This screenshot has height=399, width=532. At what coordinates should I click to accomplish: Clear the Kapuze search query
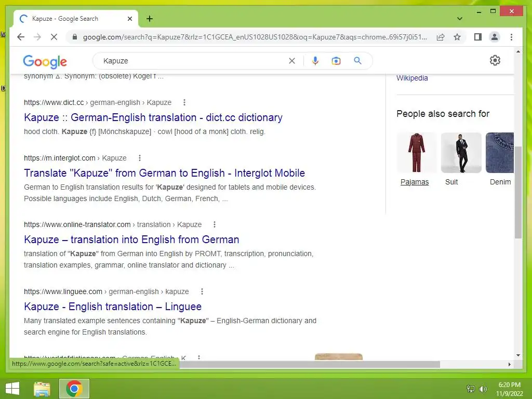(x=292, y=61)
